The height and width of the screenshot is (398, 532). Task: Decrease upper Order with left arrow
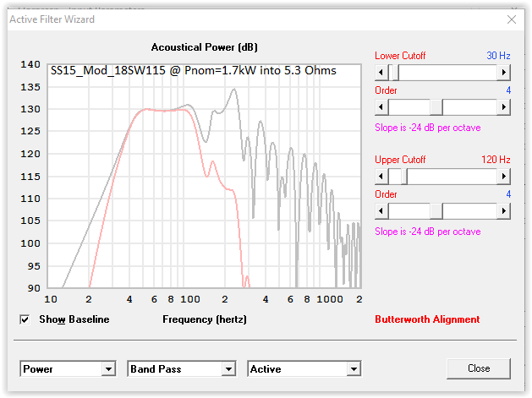pyautogui.click(x=381, y=211)
